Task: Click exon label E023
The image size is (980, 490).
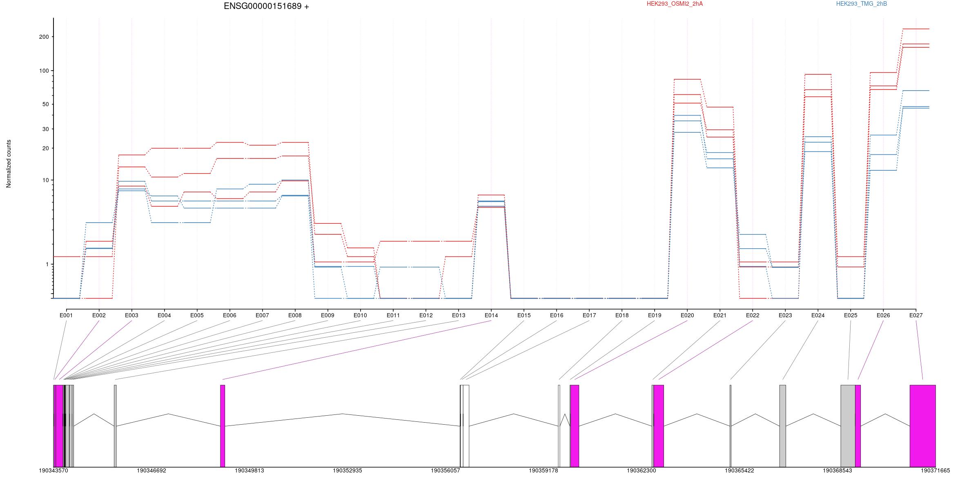Action: click(785, 315)
